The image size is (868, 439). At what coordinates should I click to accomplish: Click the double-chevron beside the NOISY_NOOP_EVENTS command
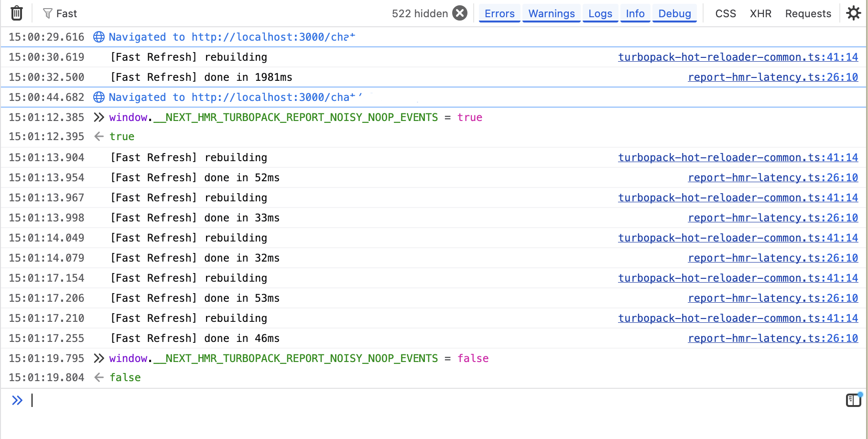(98, 117)
